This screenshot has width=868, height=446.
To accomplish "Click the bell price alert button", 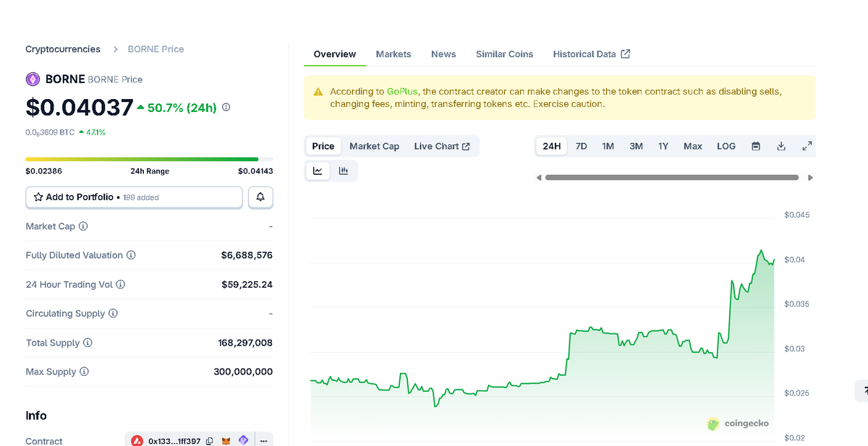I will pos(260,197).
